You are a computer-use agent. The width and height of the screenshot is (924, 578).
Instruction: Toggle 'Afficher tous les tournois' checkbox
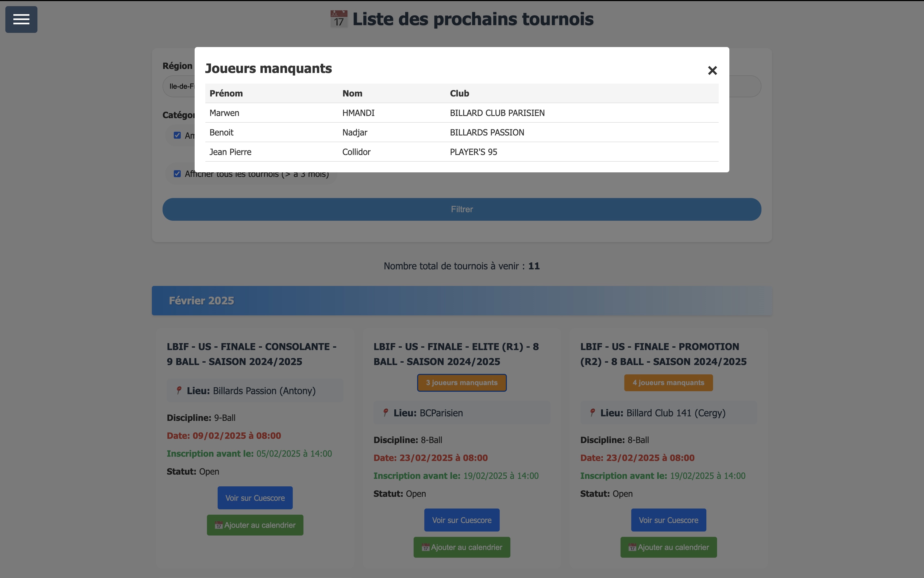[177, 174]
